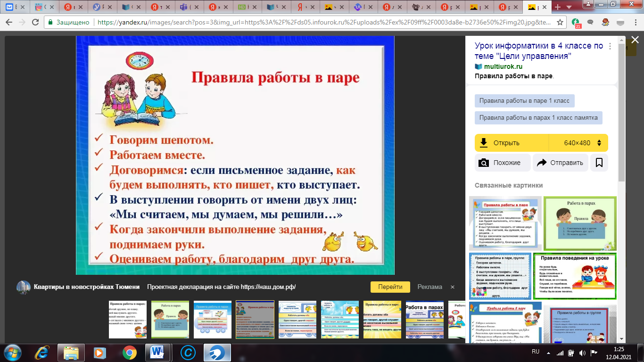Click the Реклама label in ad bar
This screenshot has width=644, height=362.
[x=430, y=287]
